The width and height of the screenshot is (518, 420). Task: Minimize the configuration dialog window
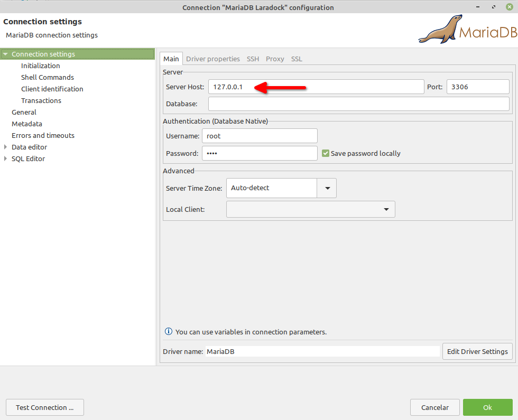coord(478,7)
